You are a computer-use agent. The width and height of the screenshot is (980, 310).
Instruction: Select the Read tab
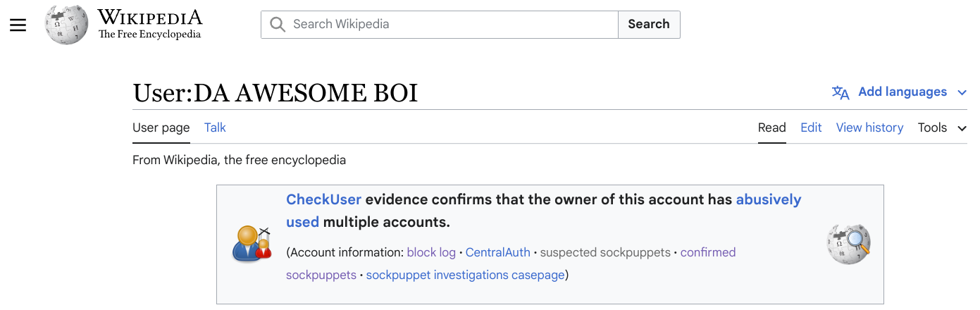(772, 128)
